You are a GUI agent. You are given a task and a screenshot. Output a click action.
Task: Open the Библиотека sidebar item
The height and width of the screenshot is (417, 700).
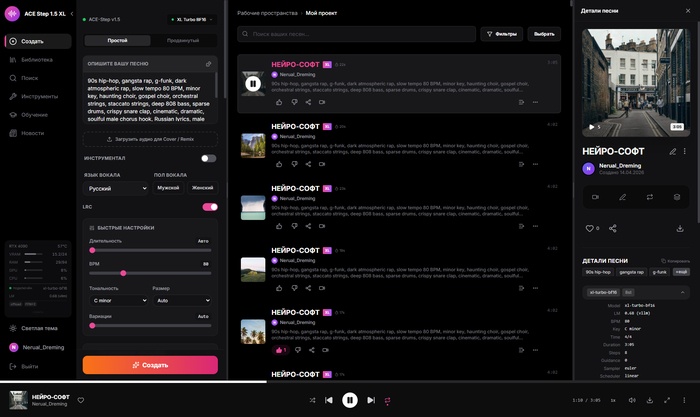pos(38,60)
